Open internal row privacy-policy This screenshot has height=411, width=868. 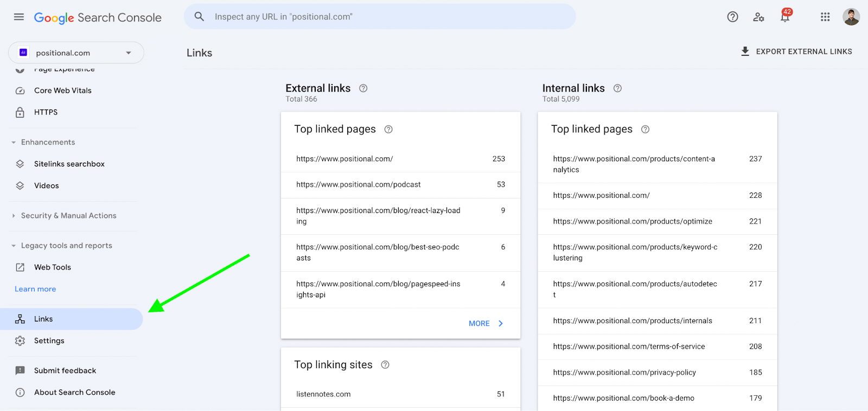pyautogui.click(x=658, y=373)
